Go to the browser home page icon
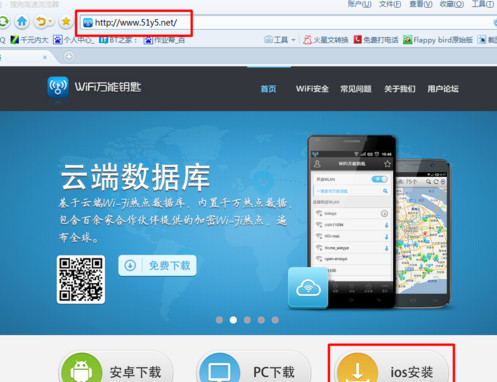Screen dimensions: 497x382 [x=22, y=22]
